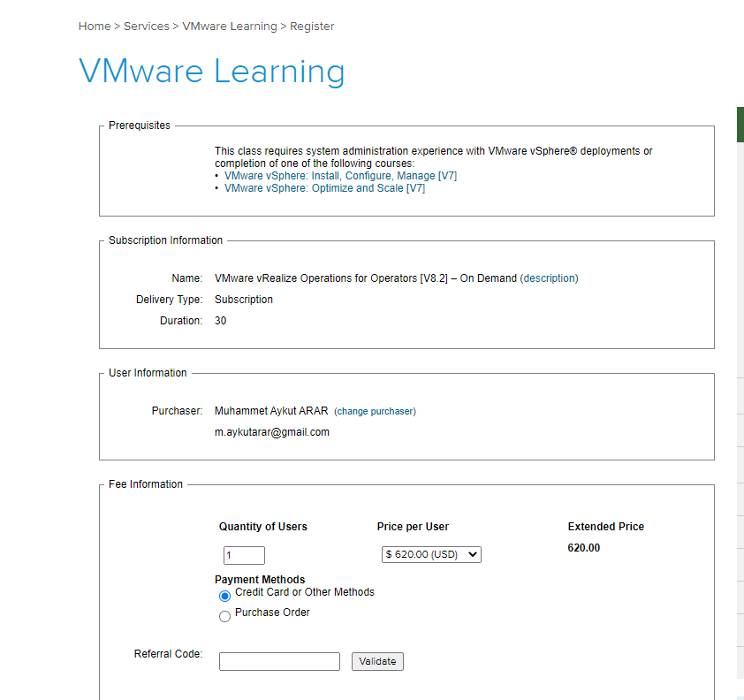Click the Payment Methods label
The height and width of the screenshot is (700, 744).
[x=260, y=580]
